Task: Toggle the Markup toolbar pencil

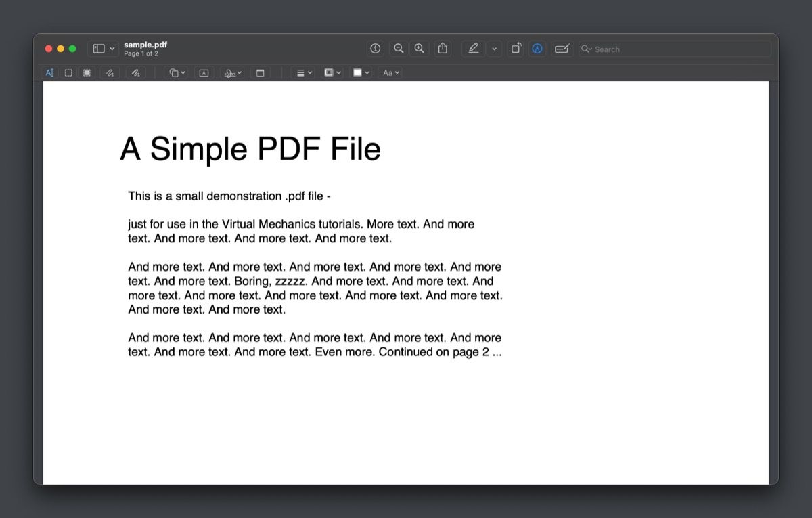Action: coord(473,48)
